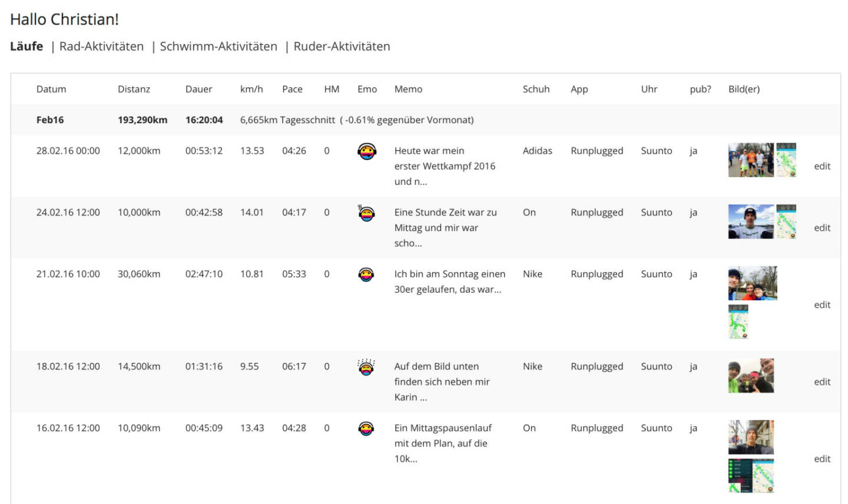Edit the 28.02.16 run entry
Screen dimensions: 848x504
822,166
